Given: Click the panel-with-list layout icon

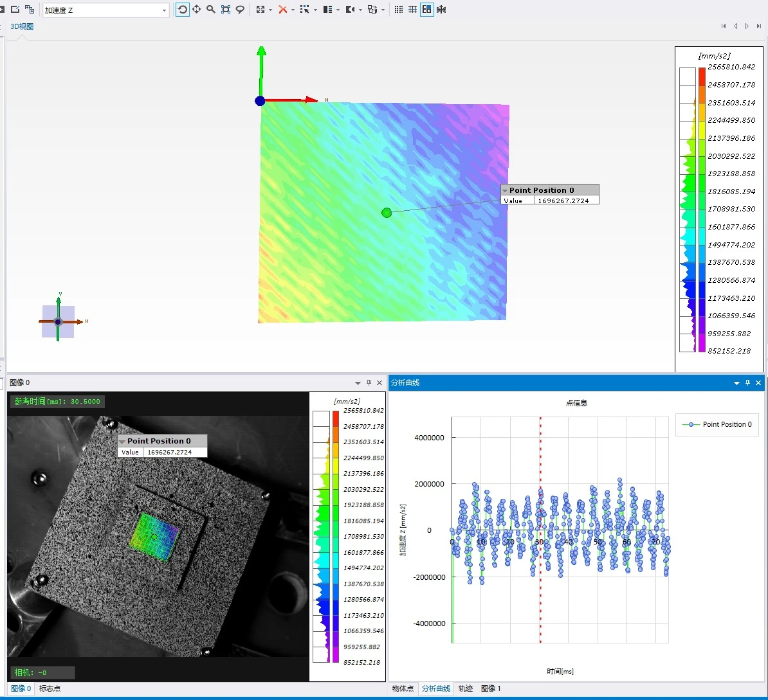Looking at the screenshot, I should coord(327,9).
